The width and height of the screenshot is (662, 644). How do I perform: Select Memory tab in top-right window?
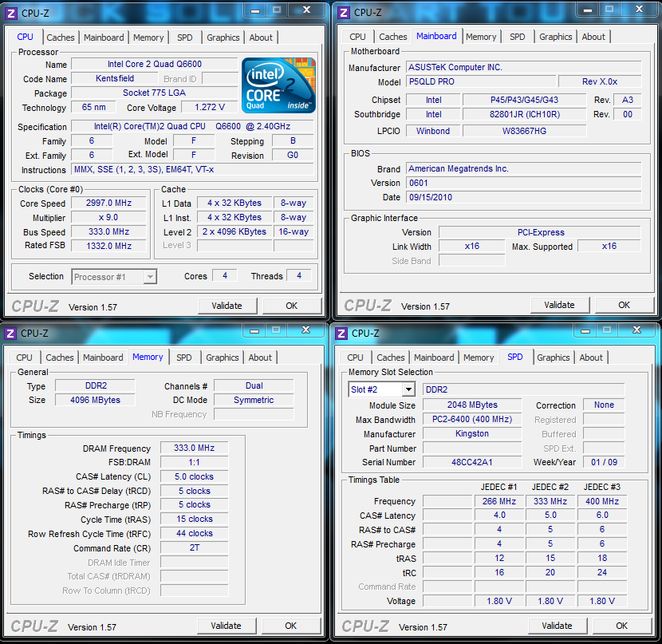pyautogui.click(x=481, y=37)
